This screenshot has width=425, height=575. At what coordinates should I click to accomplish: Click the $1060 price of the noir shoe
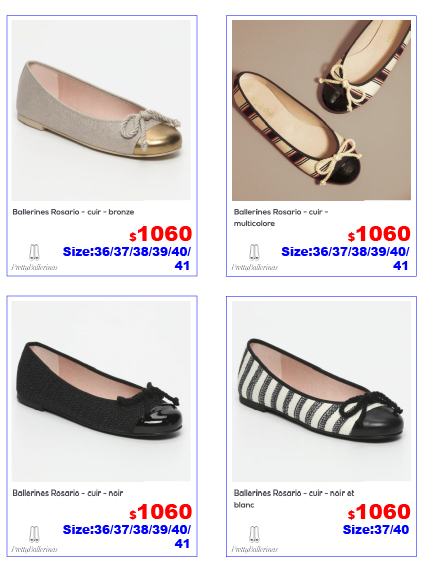[x=161, y=512]
